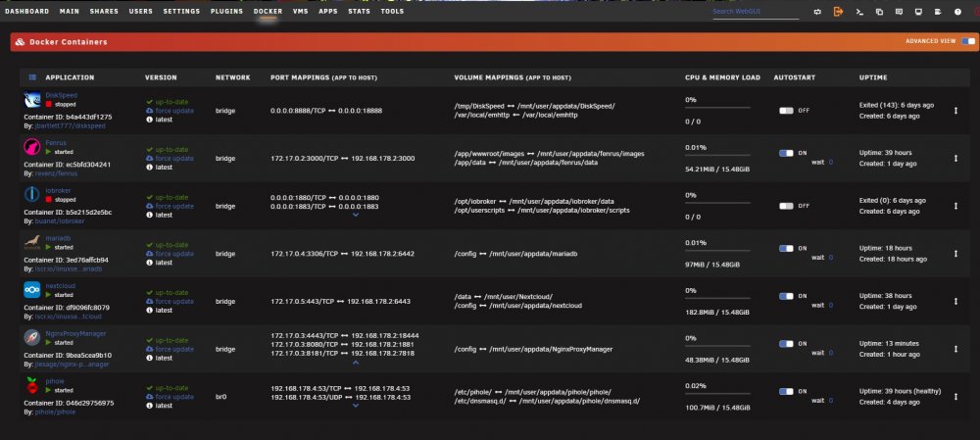The width and height of the screenshot is (980, 440).
Task: Click Container ID b4a443df1275 text
Action: coord(69,117)
